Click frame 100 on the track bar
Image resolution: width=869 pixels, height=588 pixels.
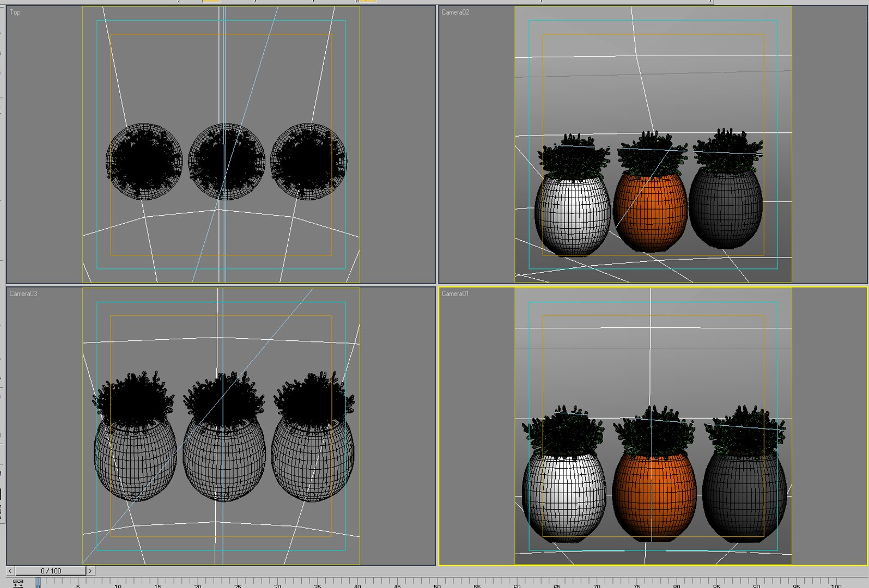pyautogui.click(x=836, y=583)
